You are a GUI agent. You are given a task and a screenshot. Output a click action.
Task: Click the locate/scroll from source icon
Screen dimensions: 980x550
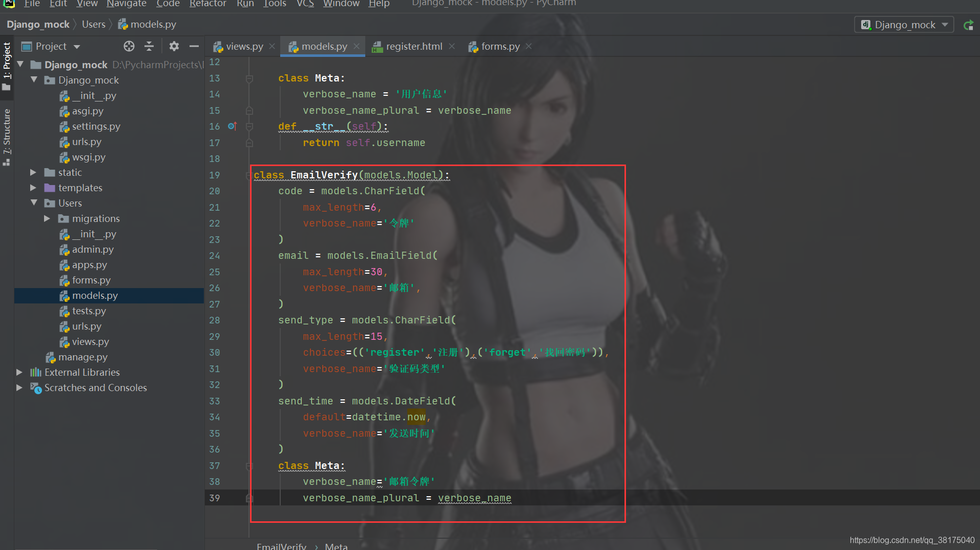tap(129, 46)
